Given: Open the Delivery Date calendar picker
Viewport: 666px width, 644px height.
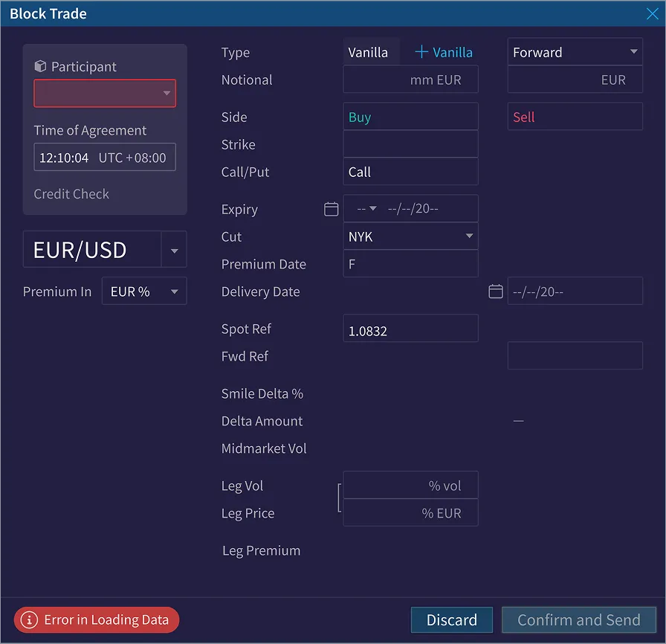Looking at the screenshot, I should click(495, 291).
